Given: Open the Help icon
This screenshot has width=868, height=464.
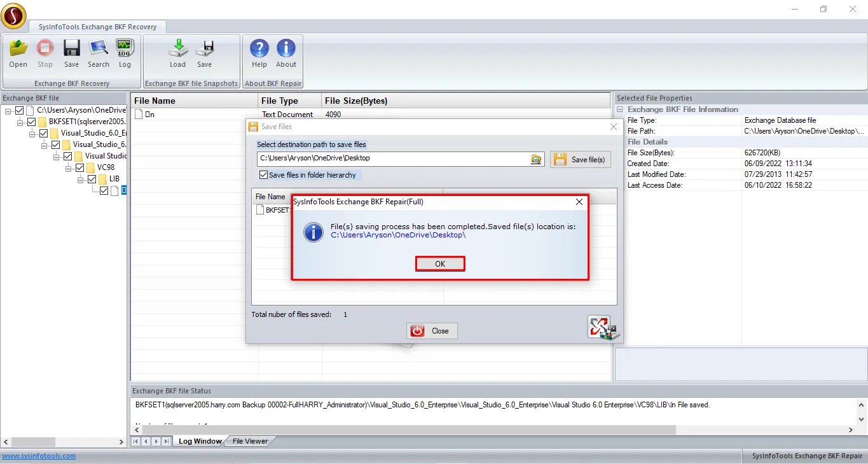Looking at the screenshot, I should click(259, 53).
